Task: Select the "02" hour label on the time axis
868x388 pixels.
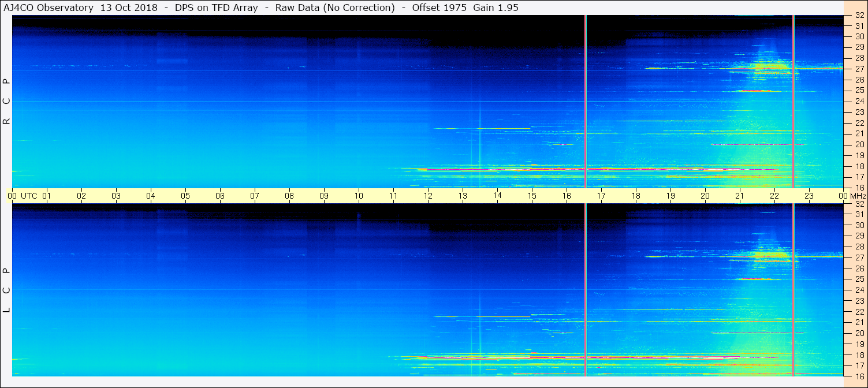Action: (x=81, y=196)
